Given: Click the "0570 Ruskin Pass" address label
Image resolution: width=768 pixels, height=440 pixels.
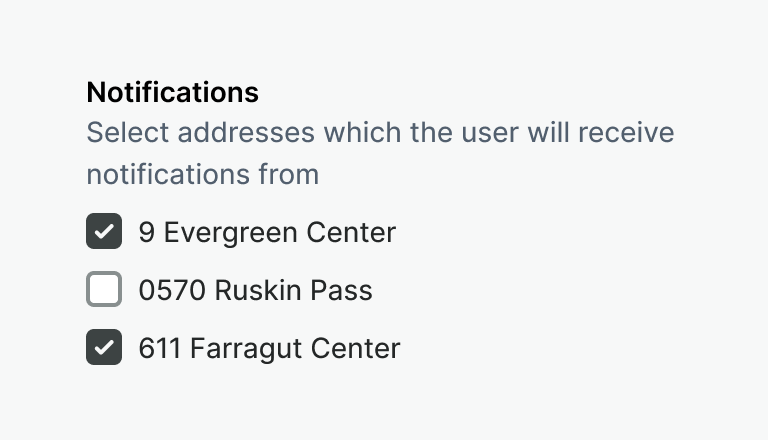Looking at the screenshot, I should pyautogui.click(x=255, y=291).
